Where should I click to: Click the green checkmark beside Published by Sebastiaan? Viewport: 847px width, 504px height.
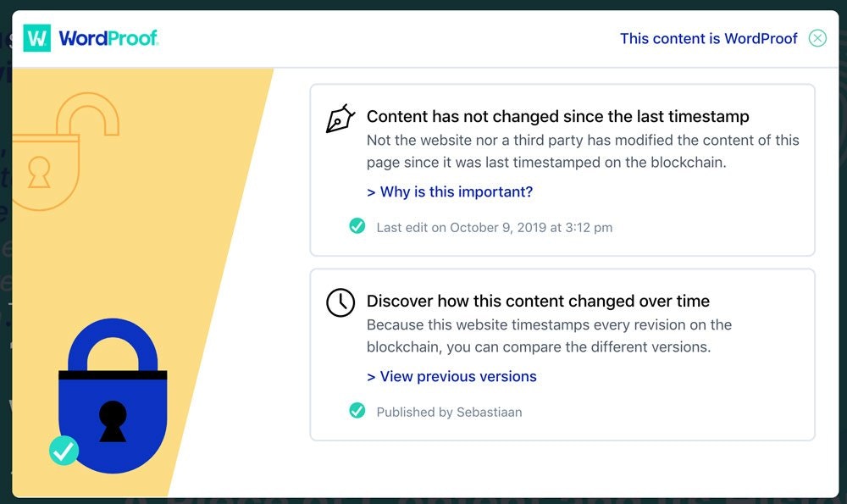[357, 411]
